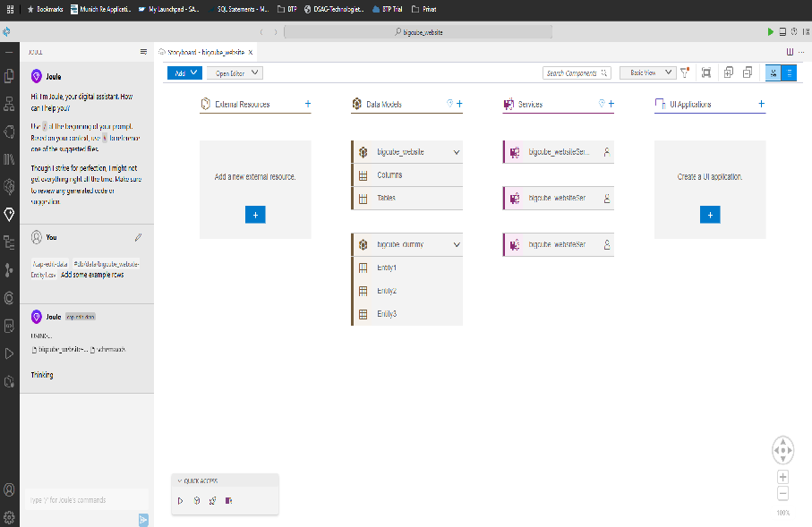Open the Explorer icon in activity bar
This screenshot has width=812, height=527.
pos(10,76)
